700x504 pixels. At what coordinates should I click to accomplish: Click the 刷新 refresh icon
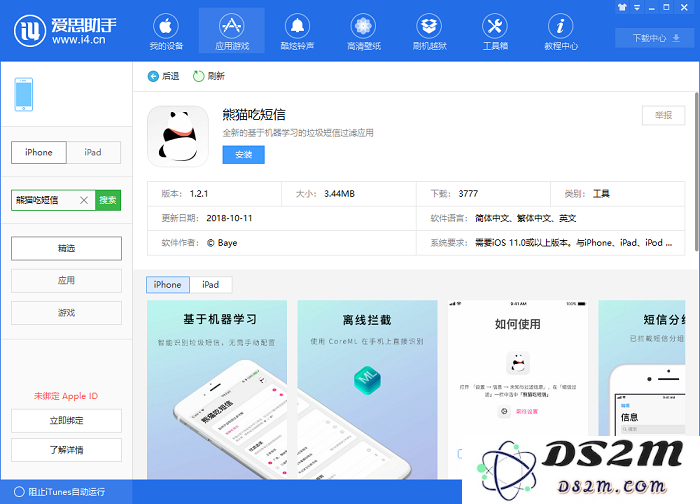coord(198,76)
